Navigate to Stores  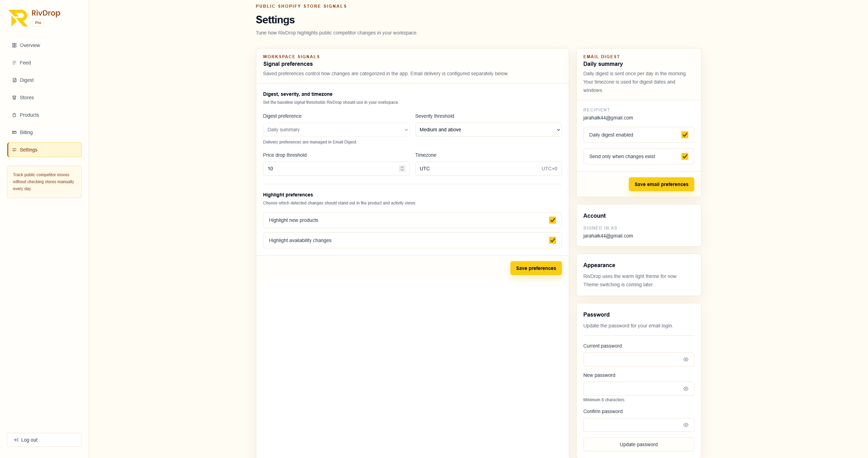[44, 98]
